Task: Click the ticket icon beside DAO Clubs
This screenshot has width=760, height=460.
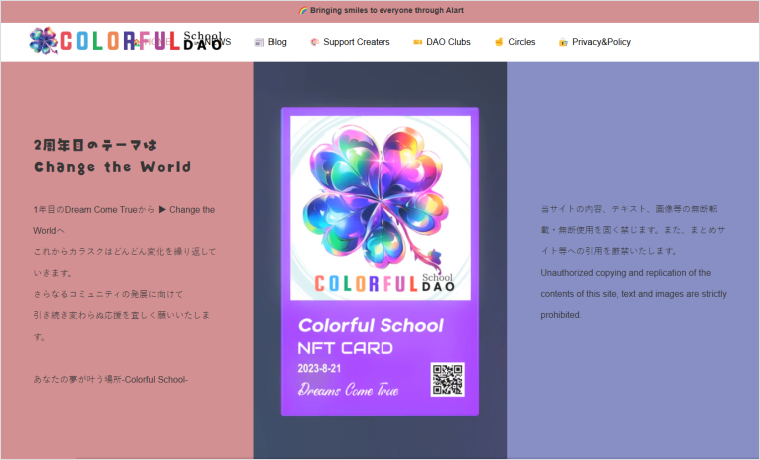Action: [417, 42]
